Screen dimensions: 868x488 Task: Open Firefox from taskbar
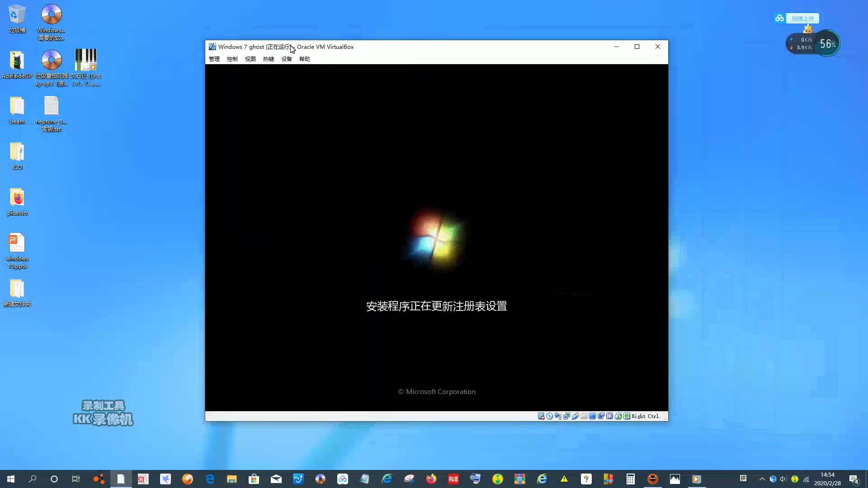tap(431, 479)
